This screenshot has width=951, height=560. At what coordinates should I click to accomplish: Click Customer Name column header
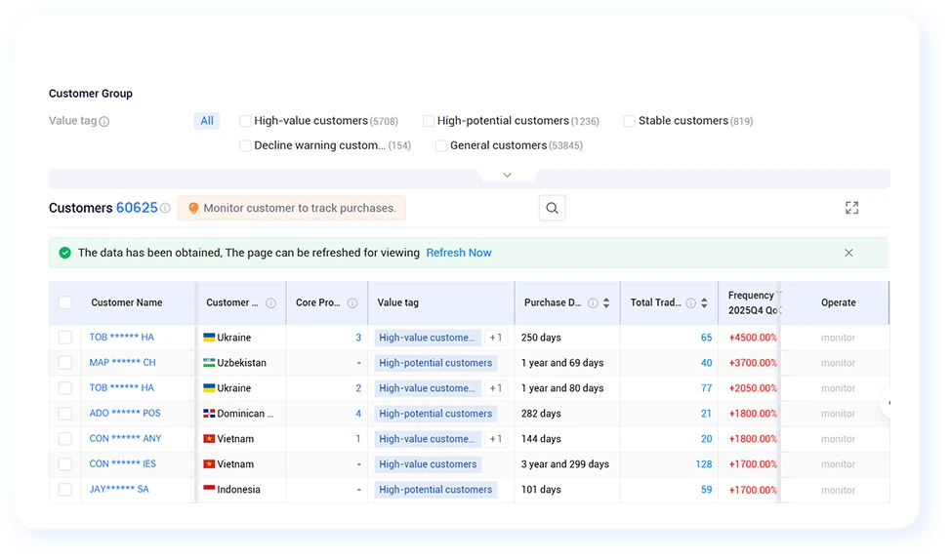[127, 302]
